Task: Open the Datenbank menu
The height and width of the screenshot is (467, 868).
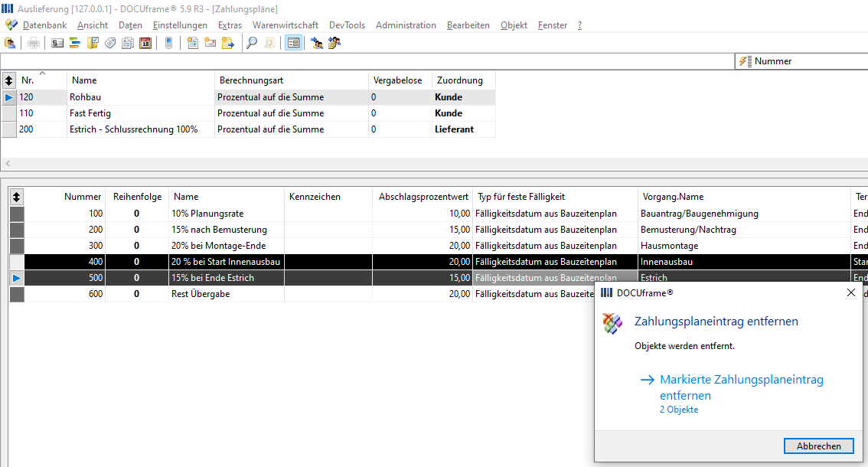Action: coord(45,25)
